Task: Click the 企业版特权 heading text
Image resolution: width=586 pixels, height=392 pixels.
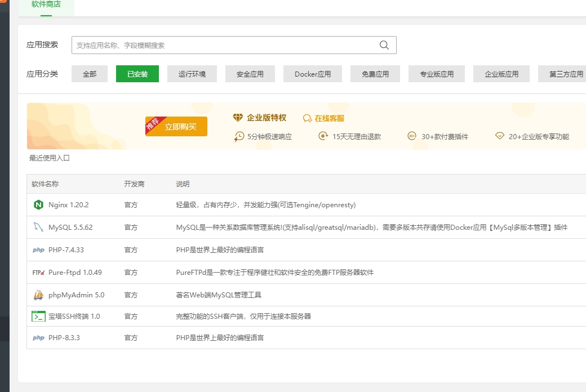Action: point(267,118)
